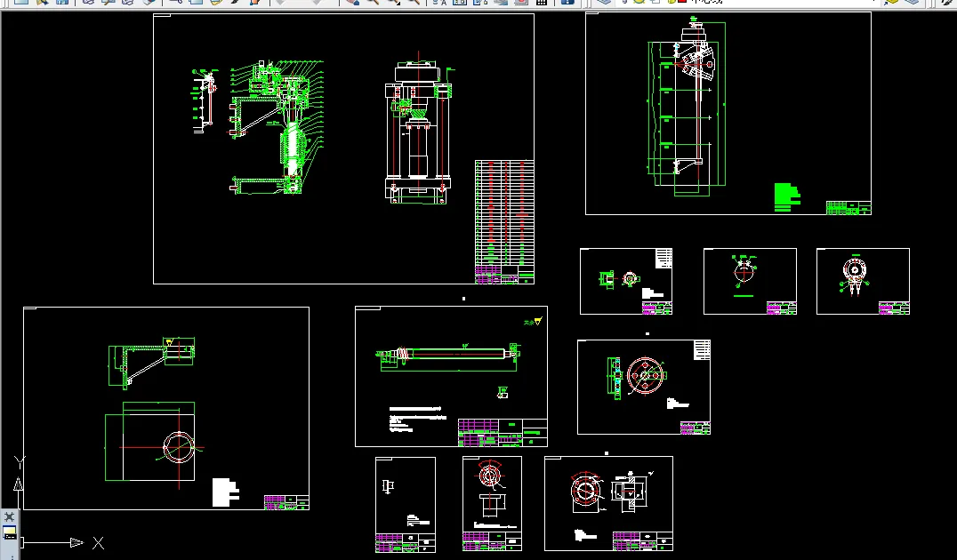Click the title block of the bottom-left portrait sheet

(x=406, y=543)
